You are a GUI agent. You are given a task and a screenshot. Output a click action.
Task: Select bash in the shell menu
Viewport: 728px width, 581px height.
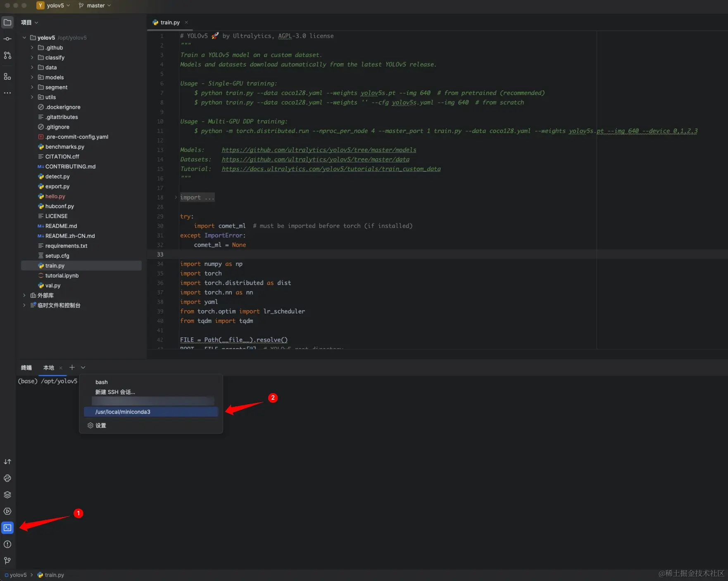point(151,382)
